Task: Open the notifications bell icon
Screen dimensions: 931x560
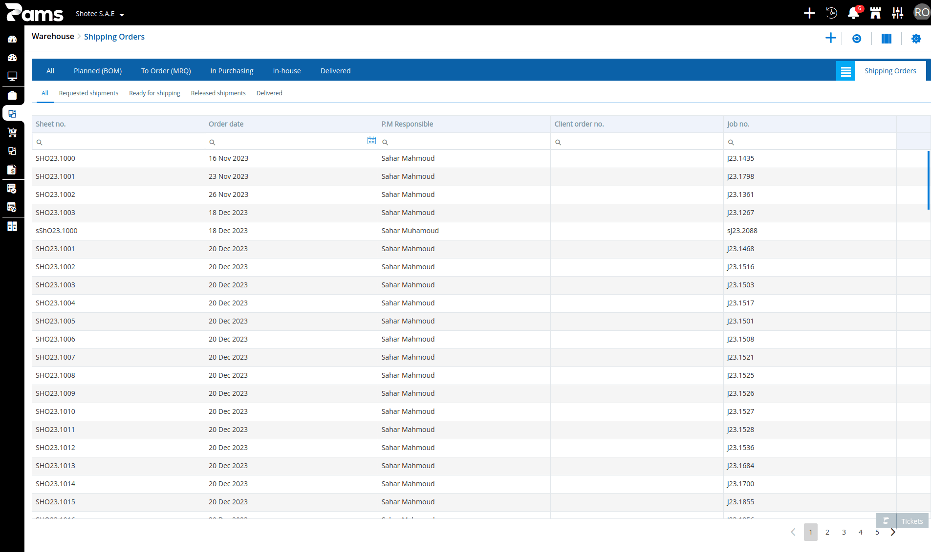Action: 853,13
